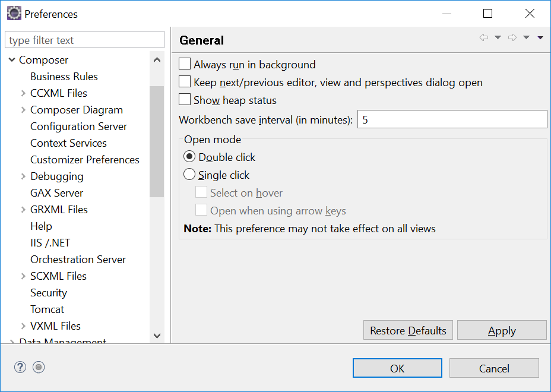This screenshot has width=551, height=392.
Task: Expand the Debugging tree node
Action: click(23, 176)
